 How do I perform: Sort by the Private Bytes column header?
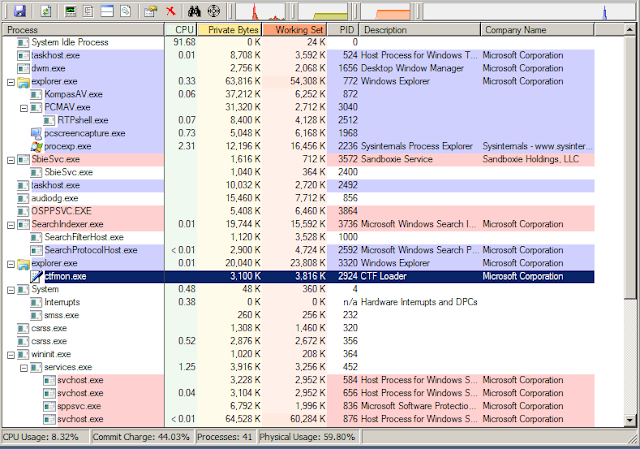(229, 30)
